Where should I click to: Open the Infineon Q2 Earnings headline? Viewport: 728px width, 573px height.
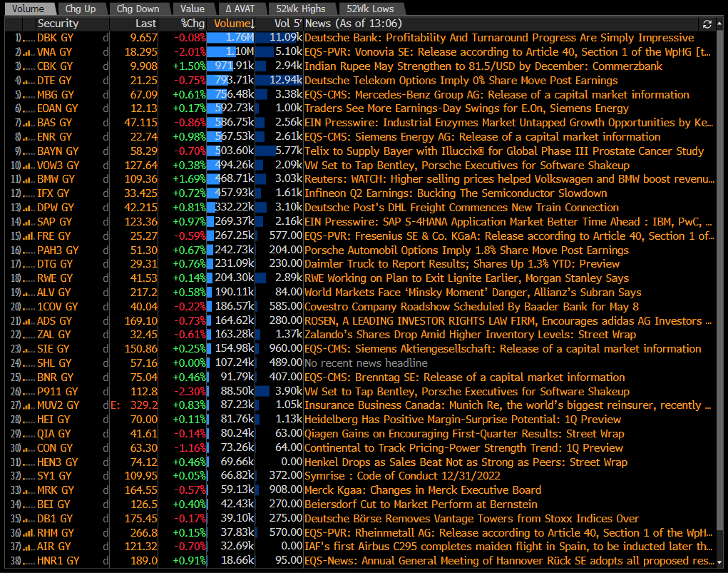pyautogui.click(x=456, y=194)
